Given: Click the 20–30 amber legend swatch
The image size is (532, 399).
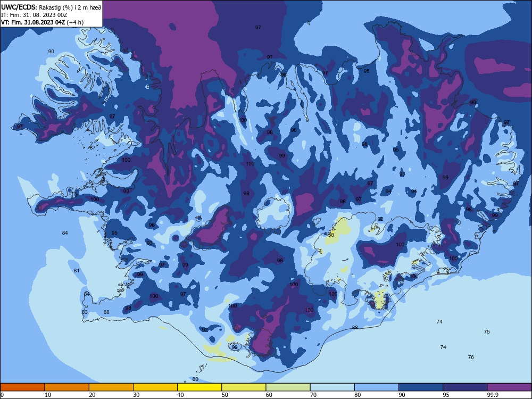Looking at the screenshot, I should click(x=111, y=387).
